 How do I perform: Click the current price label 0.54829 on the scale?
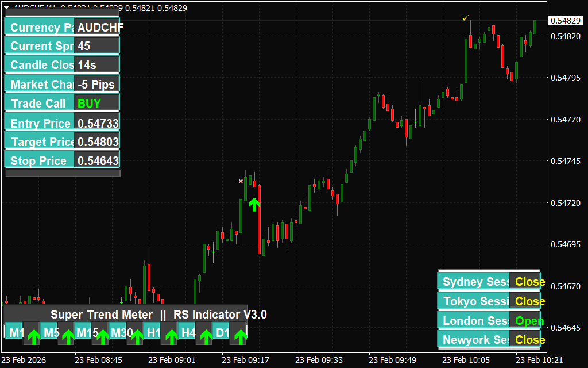click(x=564, y=21)
